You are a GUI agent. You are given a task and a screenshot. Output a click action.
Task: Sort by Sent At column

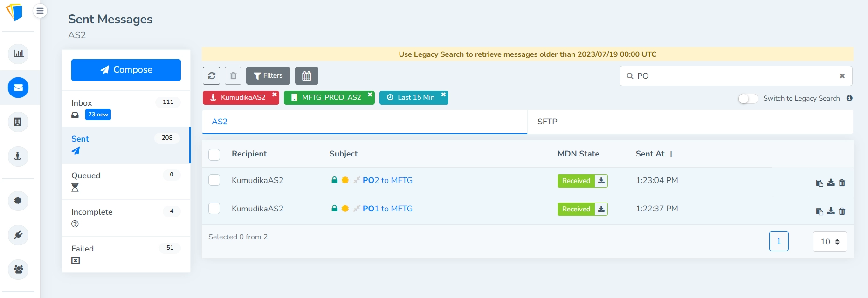click(x=654, y=154)
